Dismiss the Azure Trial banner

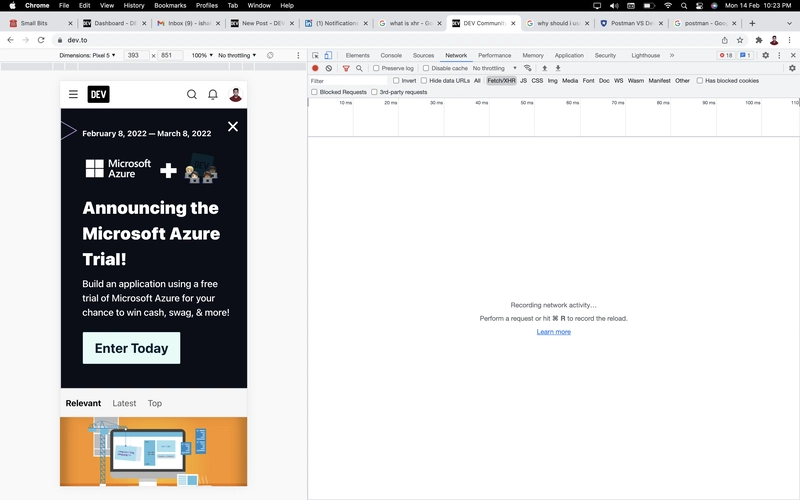[x=233, y=127]
